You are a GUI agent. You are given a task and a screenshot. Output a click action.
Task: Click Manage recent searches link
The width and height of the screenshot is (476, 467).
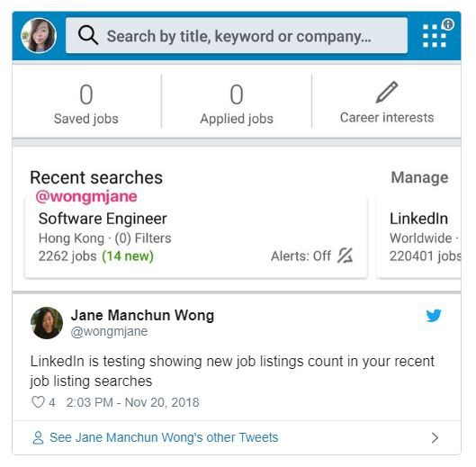[x=419, y=177]
